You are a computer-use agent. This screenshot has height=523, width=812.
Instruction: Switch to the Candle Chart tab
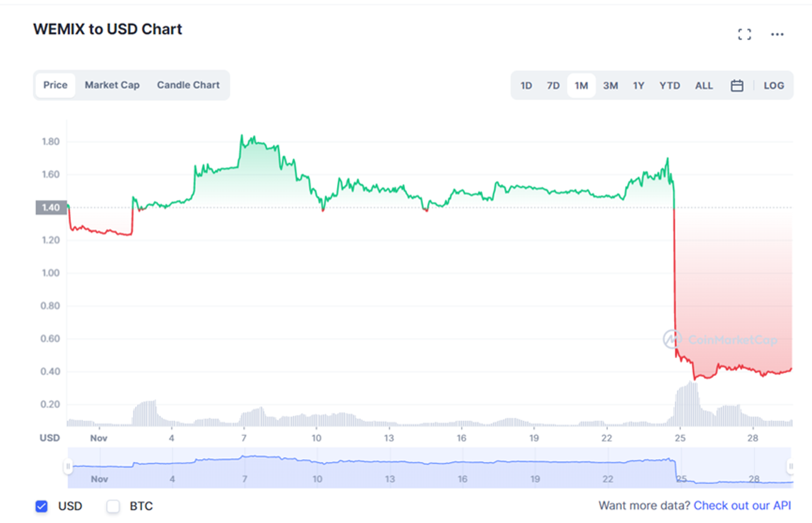(x=188, y=85)
